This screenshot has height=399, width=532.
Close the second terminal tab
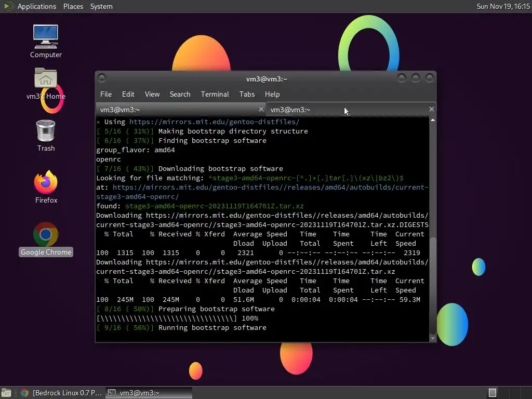(x=431, y=109)
